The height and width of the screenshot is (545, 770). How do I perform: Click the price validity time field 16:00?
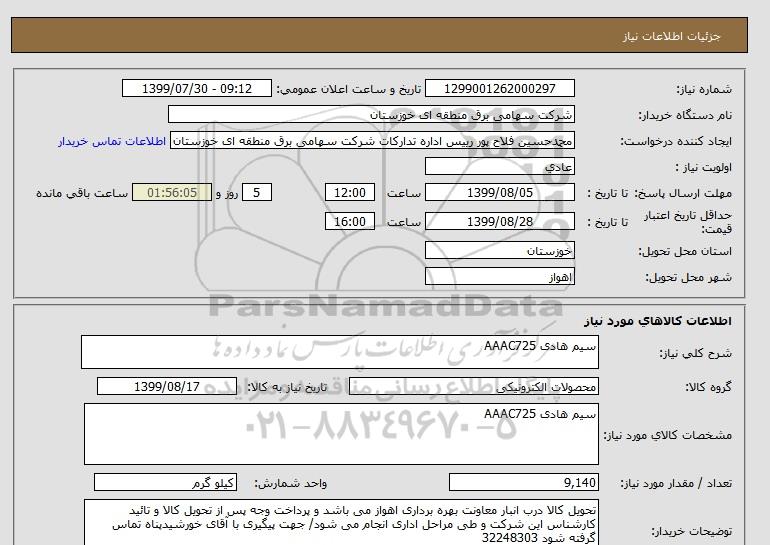[x=350, y=221]
